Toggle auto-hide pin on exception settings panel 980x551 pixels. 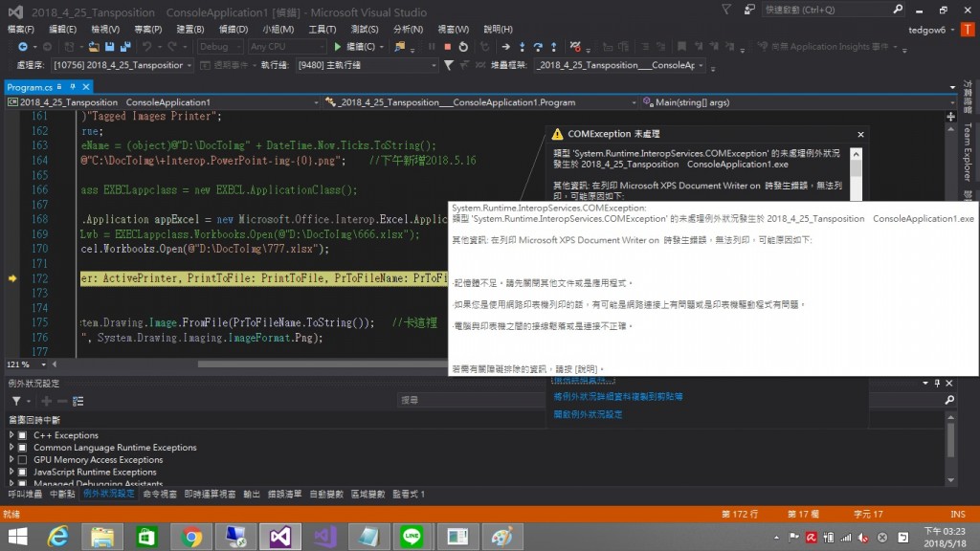[937, 383]
